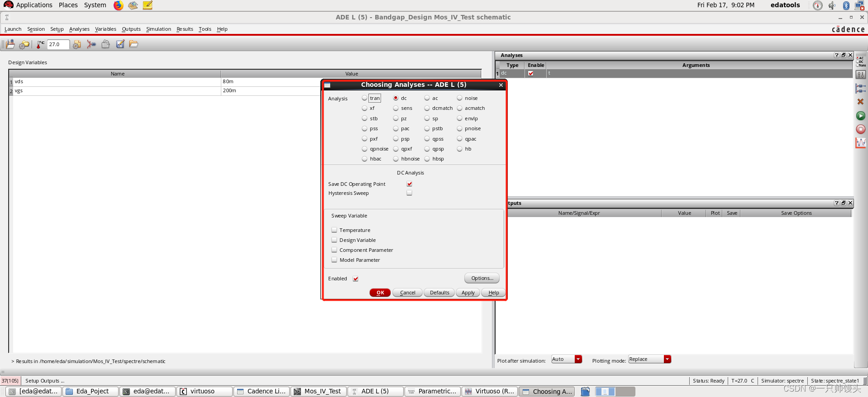Click the print/document toolbar icon
The height and width of the screenshot is (397, 868).
point(105,44)
